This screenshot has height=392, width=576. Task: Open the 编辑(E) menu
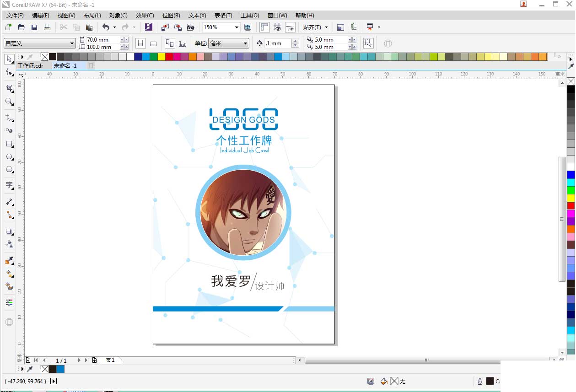point(40,16)
